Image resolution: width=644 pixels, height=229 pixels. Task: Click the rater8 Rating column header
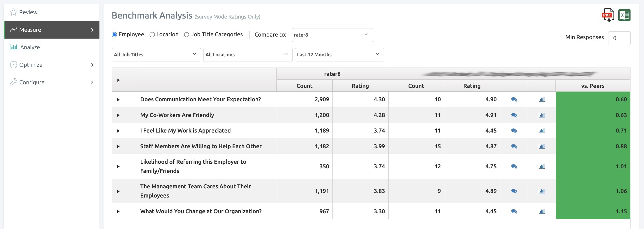360,86
